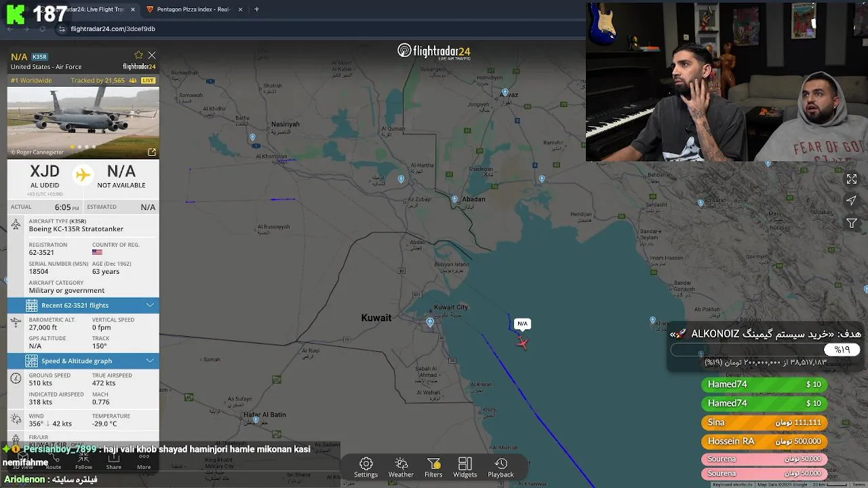This screenshot has height=488, width=868.
Task: Open the Playback tool
Action: (500, 468)
